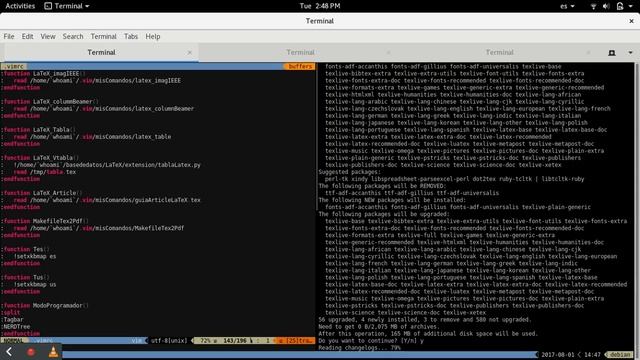Click 'The following packages will be REMOVED:' line
The image size is (640, 360).
click(x=382, y=186)
